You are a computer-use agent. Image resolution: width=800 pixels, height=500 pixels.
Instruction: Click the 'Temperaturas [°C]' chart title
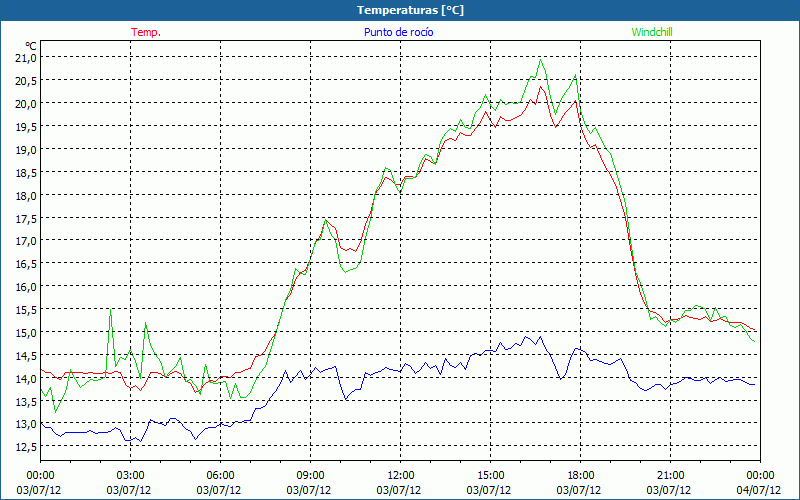pyautogui.click(x=410, y=10)
